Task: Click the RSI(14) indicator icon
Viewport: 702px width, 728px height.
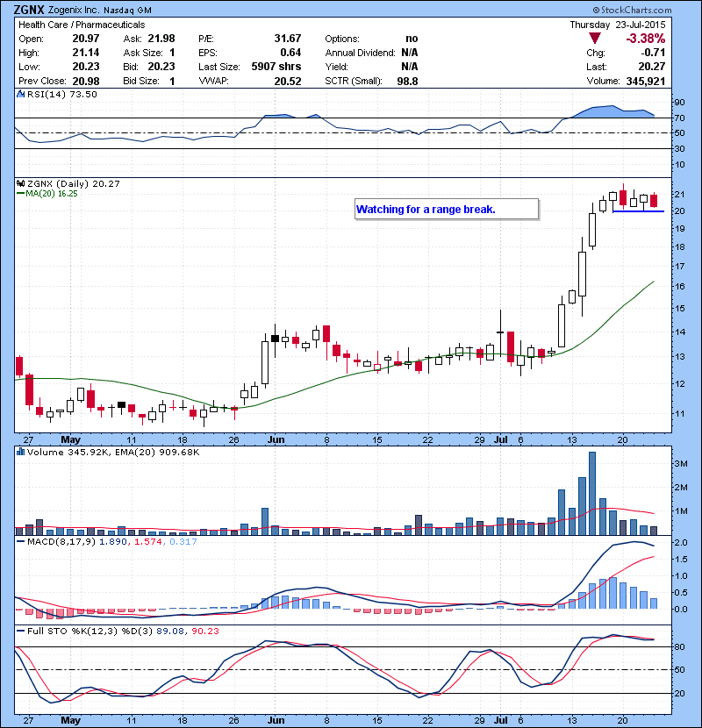Action: (x=20, y=94)
